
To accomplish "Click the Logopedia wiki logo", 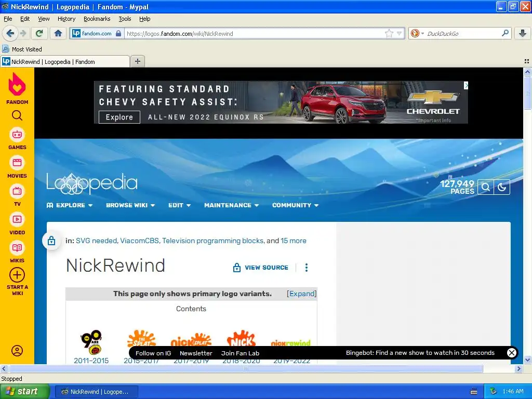I will pos(92,183).
